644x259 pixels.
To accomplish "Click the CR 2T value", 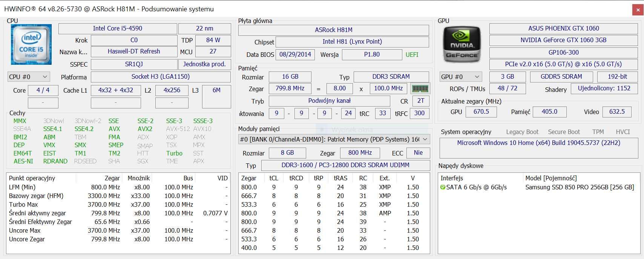I will (421, 101).
